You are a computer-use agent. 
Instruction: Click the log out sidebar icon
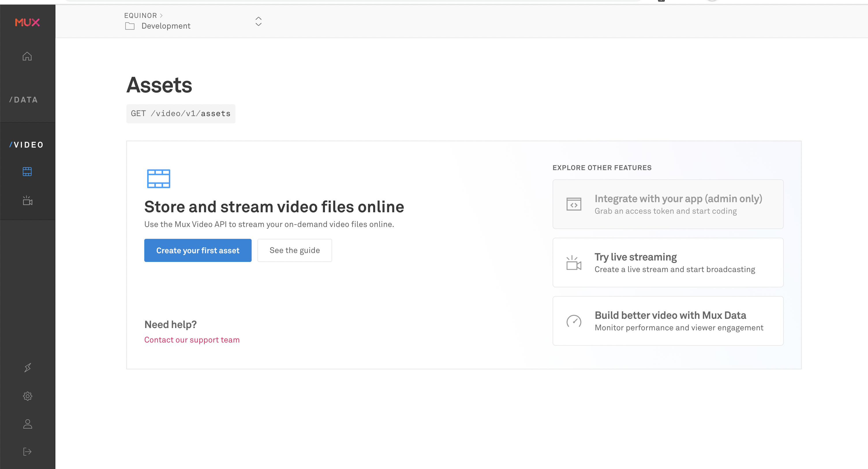click(x=27, y=452)
